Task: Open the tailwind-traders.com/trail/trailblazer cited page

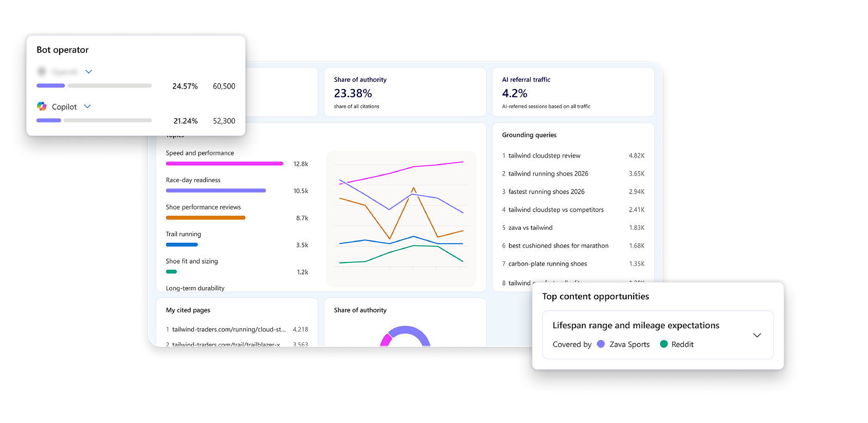Action: [226, 344]
